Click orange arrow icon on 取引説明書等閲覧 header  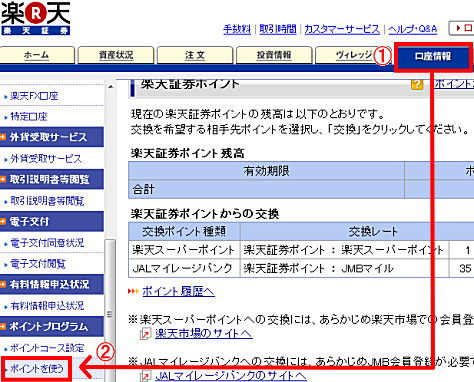click(x=3, y=179)
